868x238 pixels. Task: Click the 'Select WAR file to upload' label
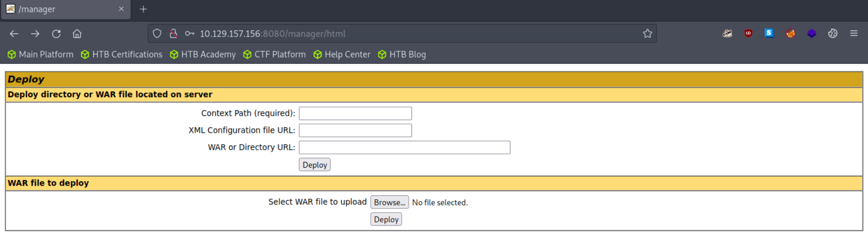pos(317,202)
